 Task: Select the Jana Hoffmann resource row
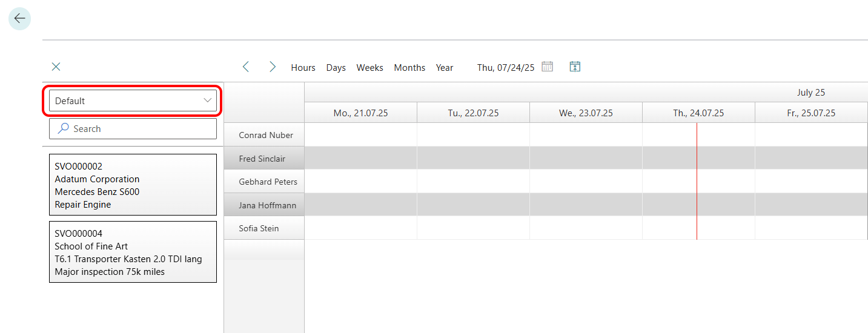267,205
